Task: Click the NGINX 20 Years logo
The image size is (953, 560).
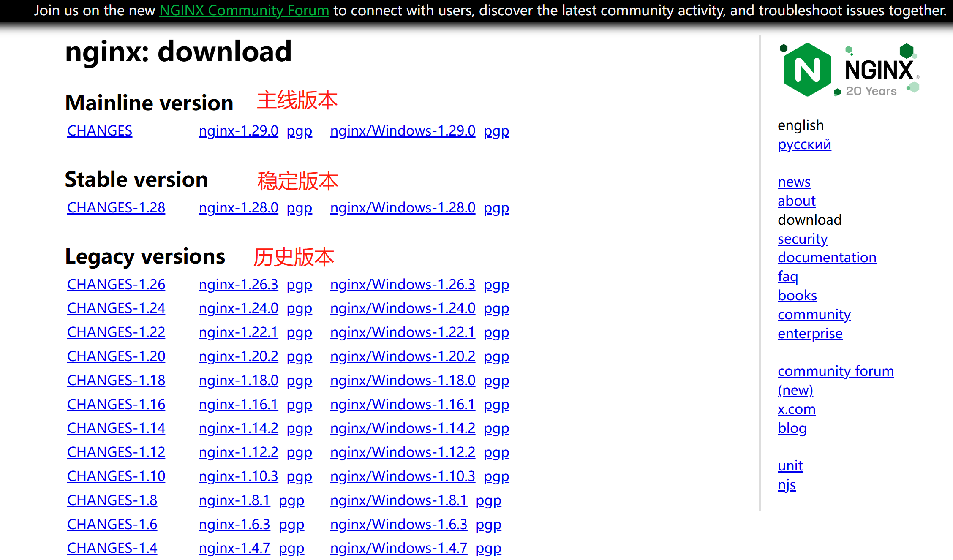Action: [x=849, y=70]
